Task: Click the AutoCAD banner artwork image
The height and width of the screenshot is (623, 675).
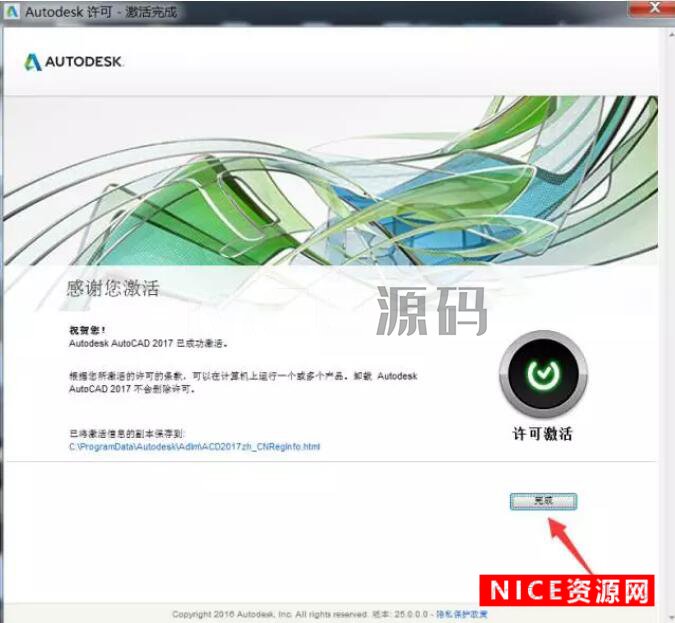Action: 331,180
